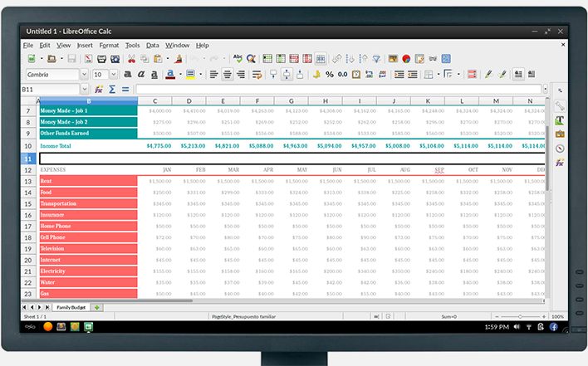This screenshot has width=588, height=366.
Task: Run the spelling check icon
Action: tap(238, 60)
